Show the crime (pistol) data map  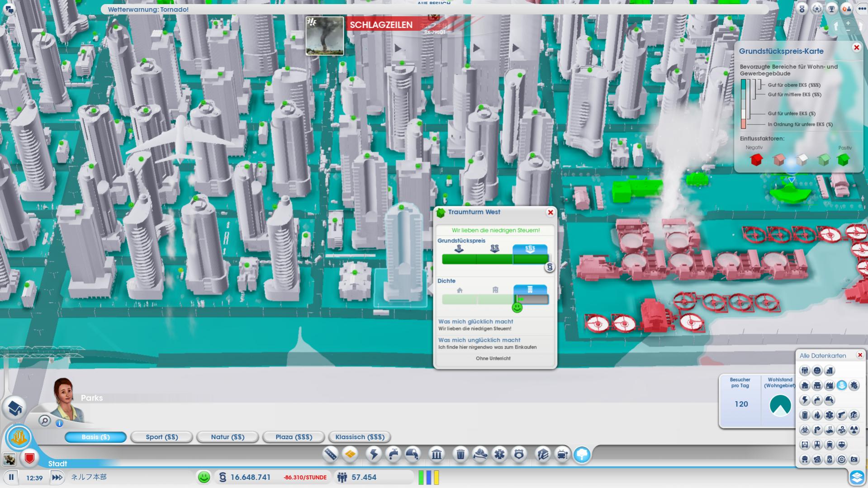pyautogui.click(x=841, y=415)
